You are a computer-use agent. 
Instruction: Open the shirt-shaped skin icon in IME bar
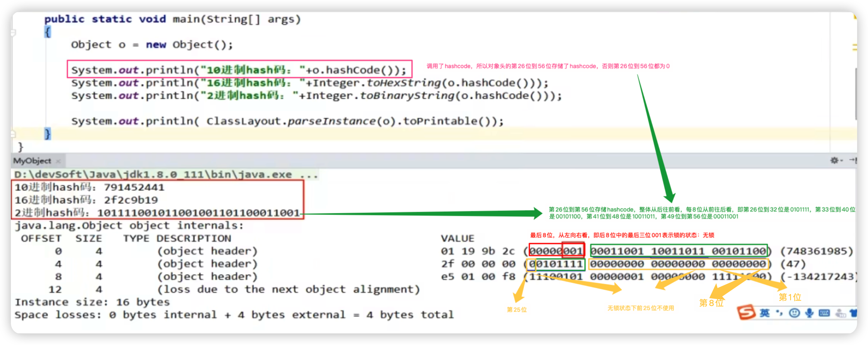[853, 313]
